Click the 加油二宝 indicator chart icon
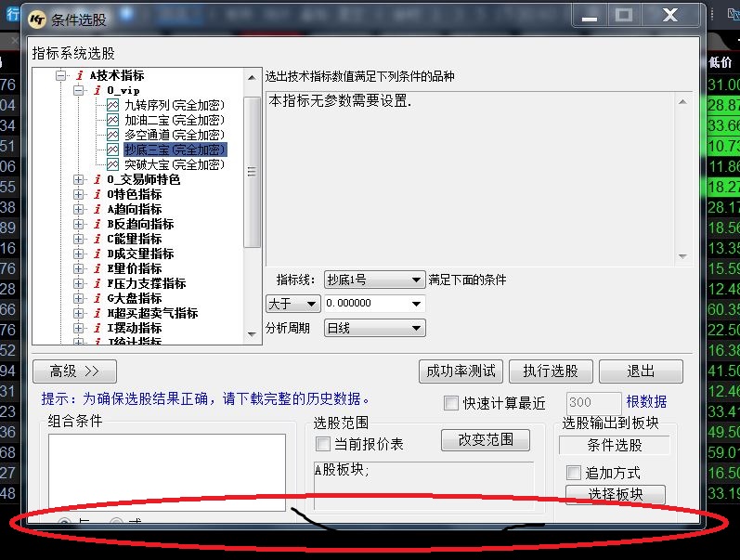Viewport: 740px width, 560px height. 112,120
